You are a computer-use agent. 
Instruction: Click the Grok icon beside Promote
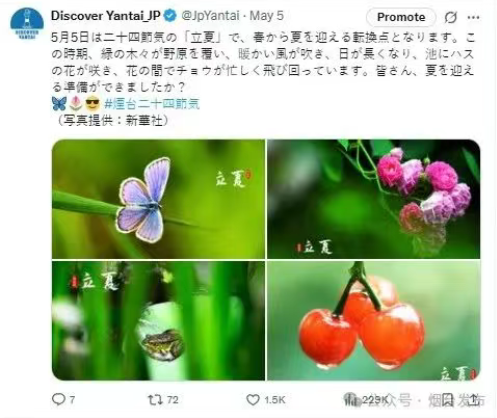451,17
